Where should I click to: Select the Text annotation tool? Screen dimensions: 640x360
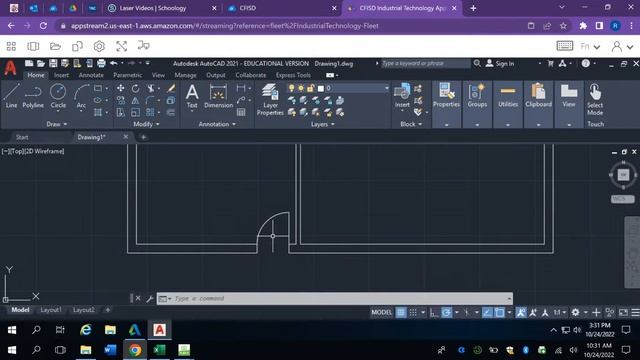192,96
